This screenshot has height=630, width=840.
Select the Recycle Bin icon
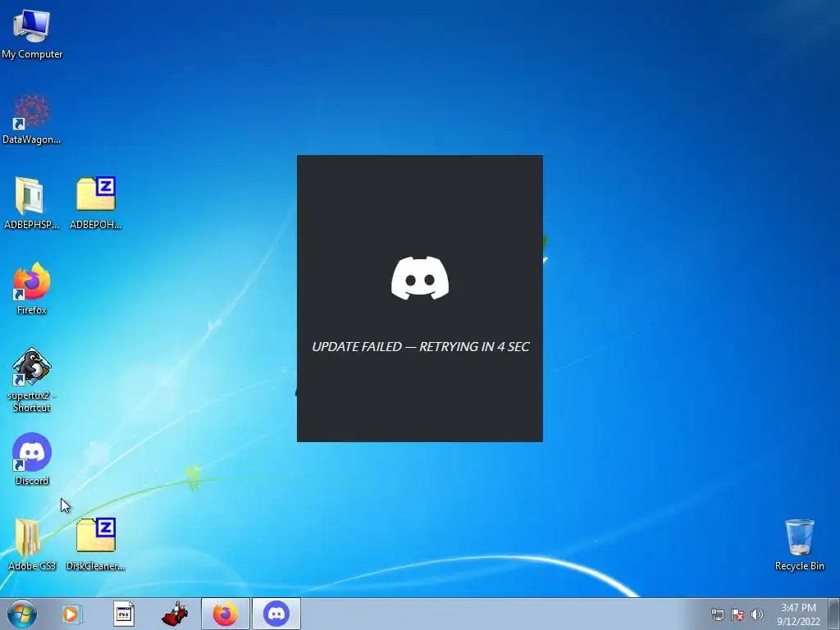(x=799, y=545)
